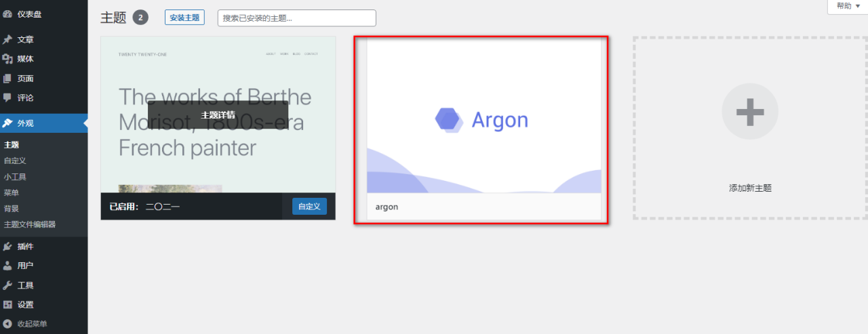Click the 页面 pages icon

coord(7,79)
